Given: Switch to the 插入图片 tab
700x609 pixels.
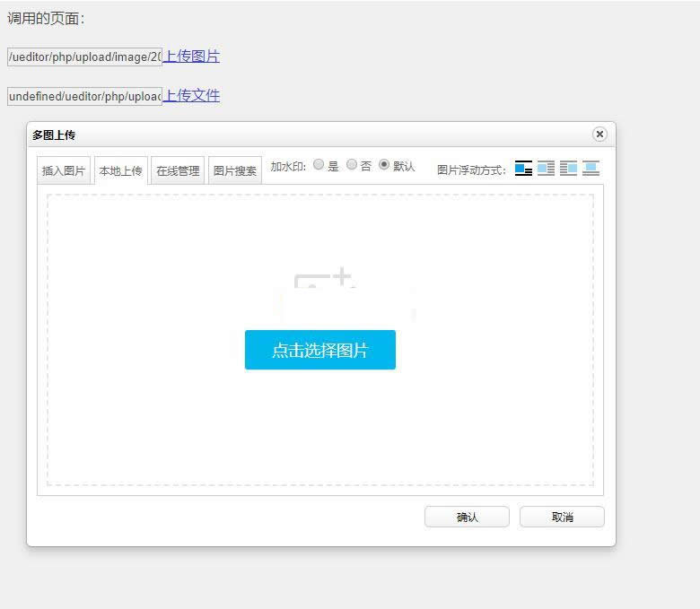Looking at the screenshot, I should [64, 170].
